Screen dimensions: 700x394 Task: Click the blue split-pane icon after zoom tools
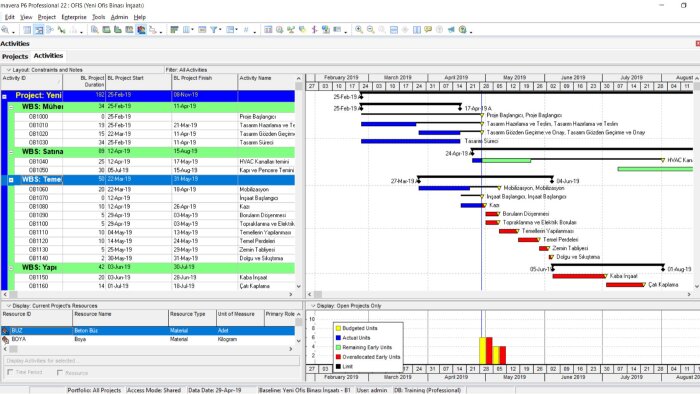394,30
